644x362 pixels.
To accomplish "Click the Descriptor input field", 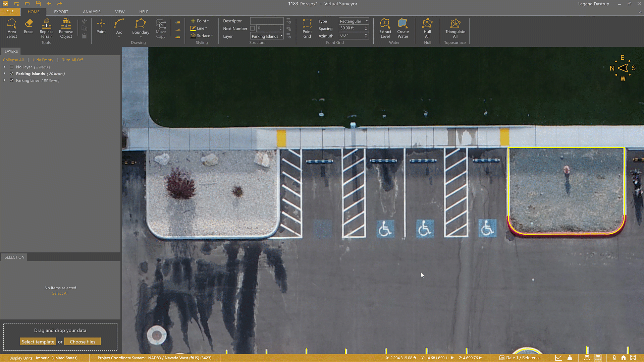I will click(267, 21).
